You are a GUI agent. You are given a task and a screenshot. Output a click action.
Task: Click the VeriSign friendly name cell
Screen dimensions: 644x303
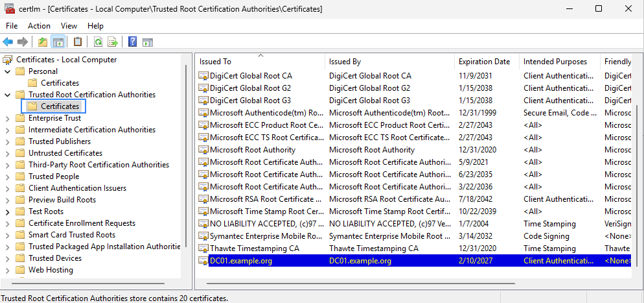tap(618, 224)
